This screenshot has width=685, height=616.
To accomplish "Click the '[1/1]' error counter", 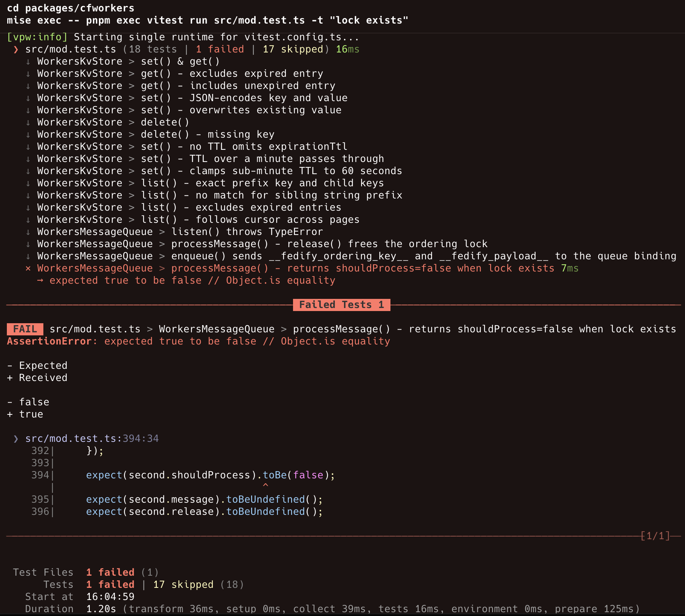I will point(655,536).
